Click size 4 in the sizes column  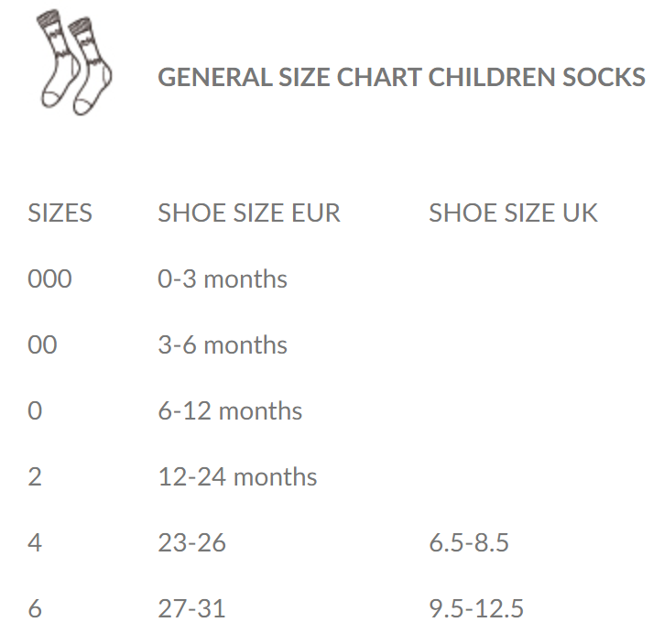[x=35, y=542]
